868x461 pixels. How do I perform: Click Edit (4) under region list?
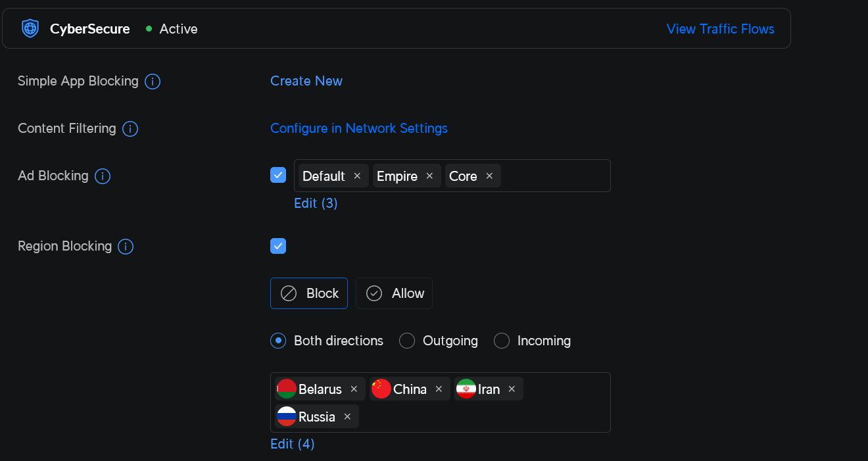(x=293, y=444)
